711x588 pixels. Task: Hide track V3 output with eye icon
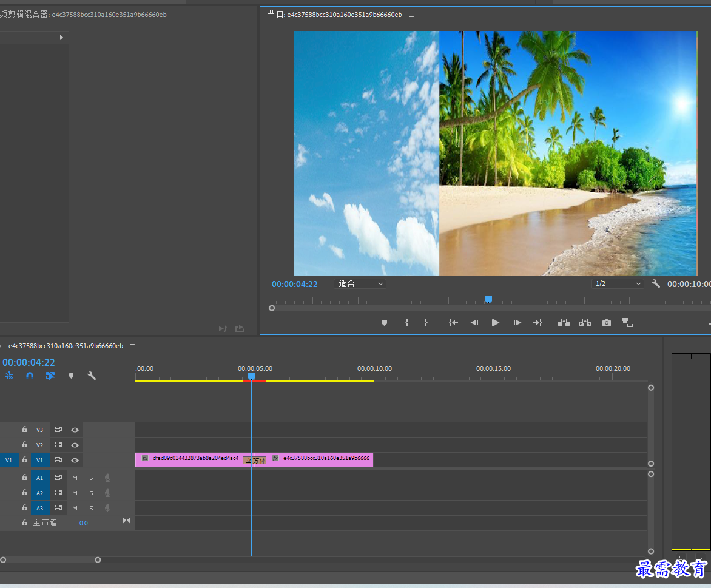[75, 430]
